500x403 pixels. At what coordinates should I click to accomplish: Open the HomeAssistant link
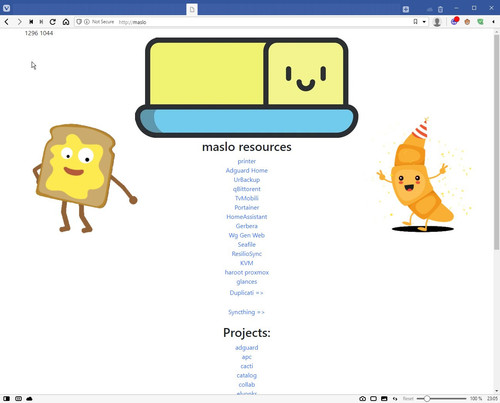[247, 217]
